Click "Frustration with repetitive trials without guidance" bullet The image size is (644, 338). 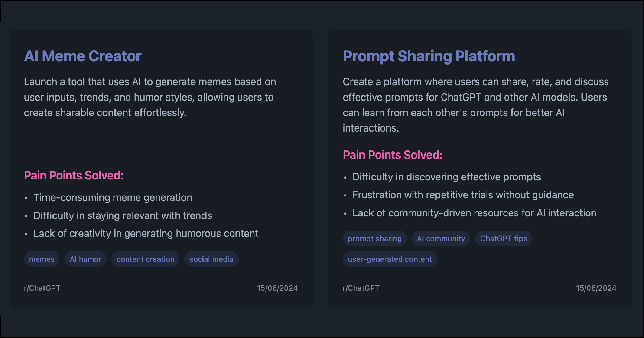click(463, 195)
